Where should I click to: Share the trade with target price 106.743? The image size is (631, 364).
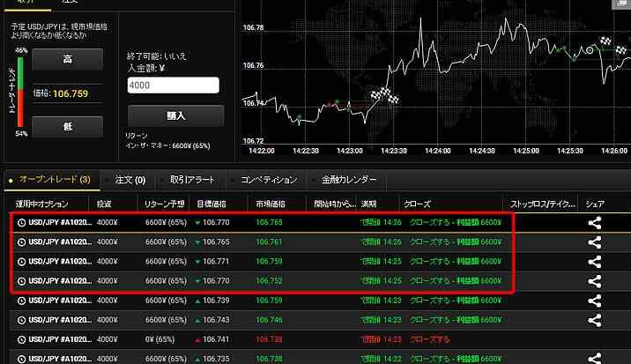tap(595, 320)
